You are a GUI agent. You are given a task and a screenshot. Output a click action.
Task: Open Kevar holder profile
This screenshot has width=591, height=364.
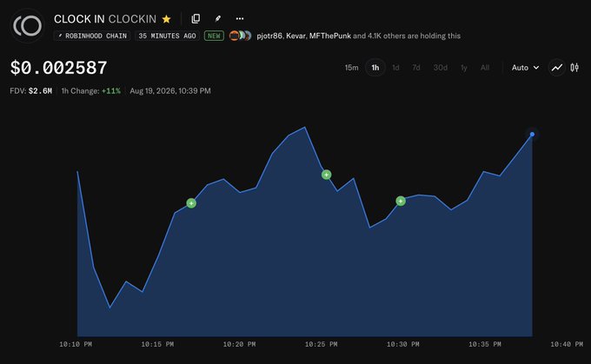[295, 36]
